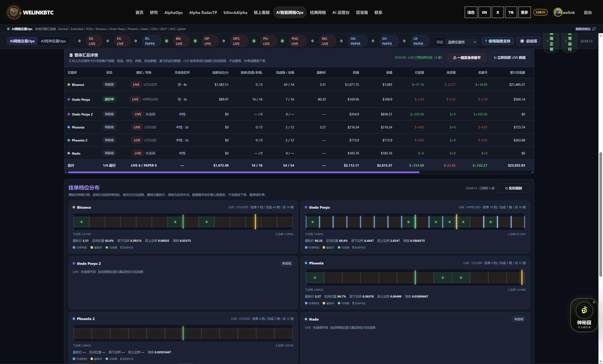Toggle the RS: PAPER exchange pill

(151, 41)
